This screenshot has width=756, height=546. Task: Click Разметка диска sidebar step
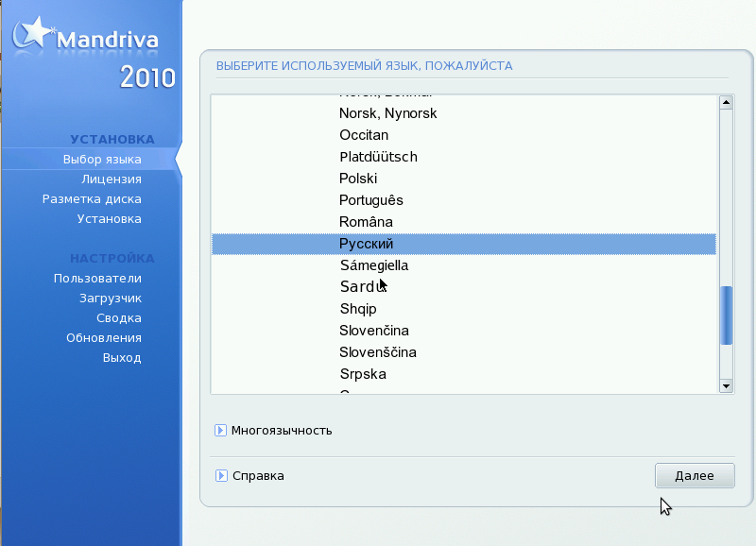point(92,199)
